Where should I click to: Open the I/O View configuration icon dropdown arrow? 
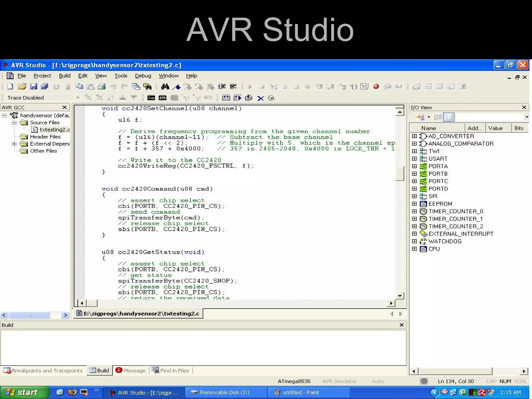click(x=429, y=117)
